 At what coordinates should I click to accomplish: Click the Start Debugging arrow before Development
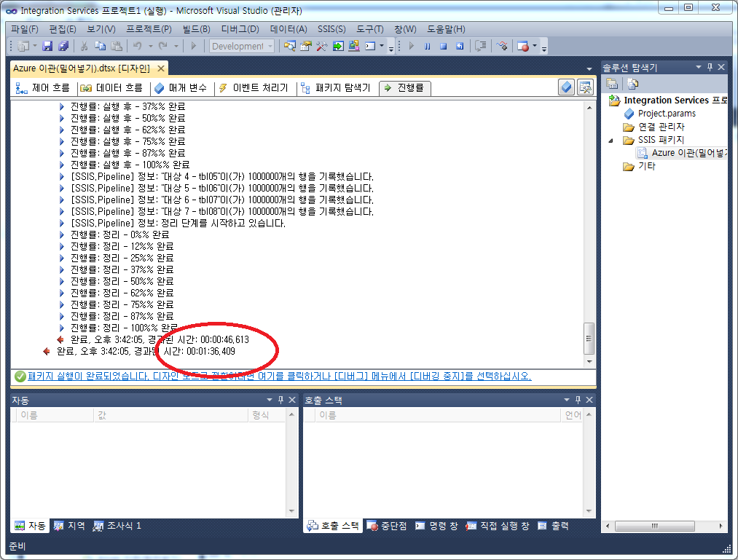[194, 46]
